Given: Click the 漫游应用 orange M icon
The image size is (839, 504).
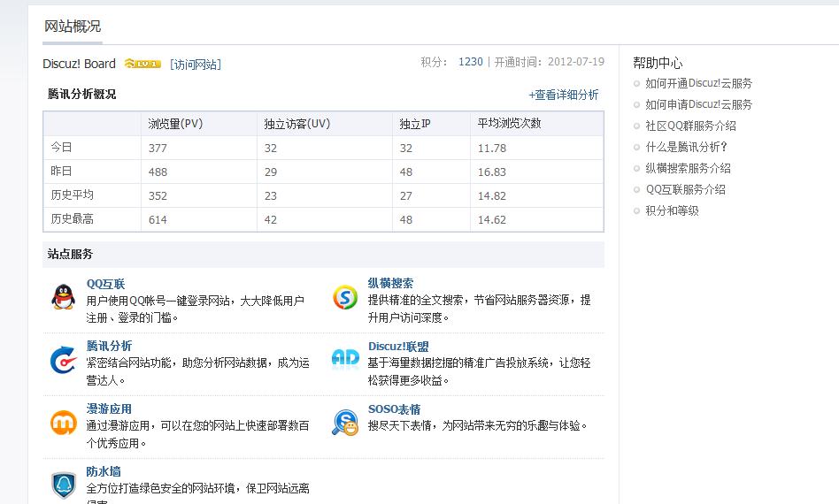Looking at the screenshot, I should 63,423.
